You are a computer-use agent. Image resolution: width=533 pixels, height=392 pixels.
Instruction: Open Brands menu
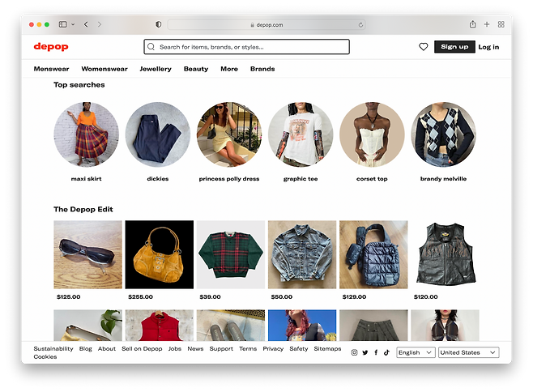point(262,69)
